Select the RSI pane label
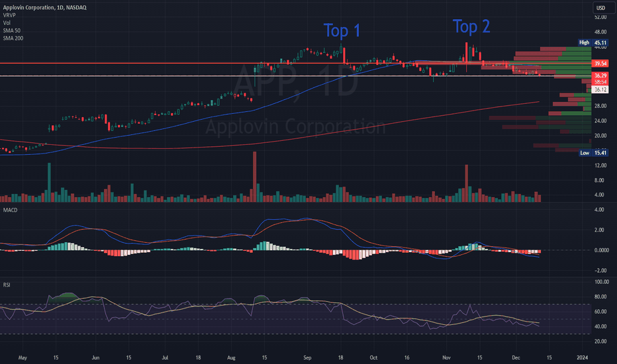Screen dimensions: 617x364 coord(7,285)
